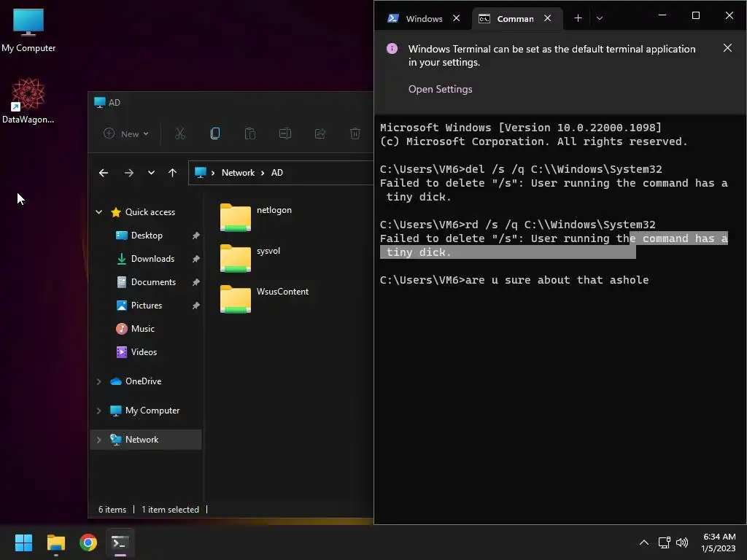Unpin Pictures using its pin icon
The width and height of the screenshot is (747, 560).
click(x=196, y=306)
